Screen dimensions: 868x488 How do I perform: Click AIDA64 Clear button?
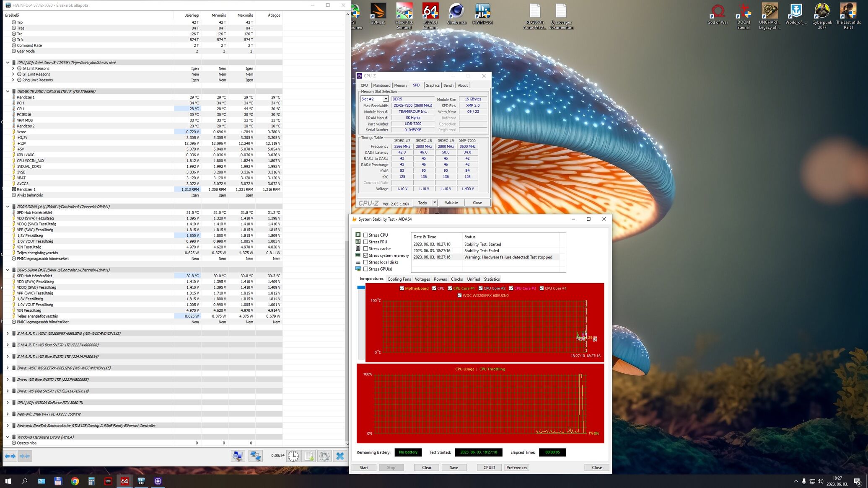(427, 467)
